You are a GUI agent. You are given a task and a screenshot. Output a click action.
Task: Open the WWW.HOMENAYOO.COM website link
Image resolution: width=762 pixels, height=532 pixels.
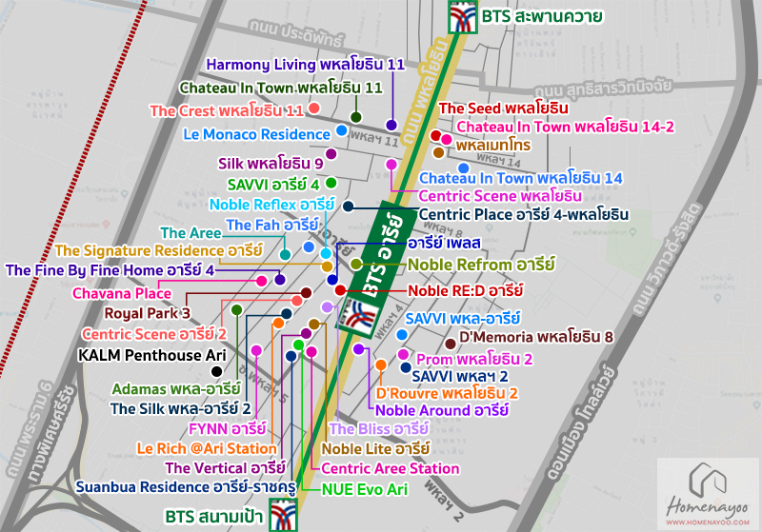tap(708, 522)
